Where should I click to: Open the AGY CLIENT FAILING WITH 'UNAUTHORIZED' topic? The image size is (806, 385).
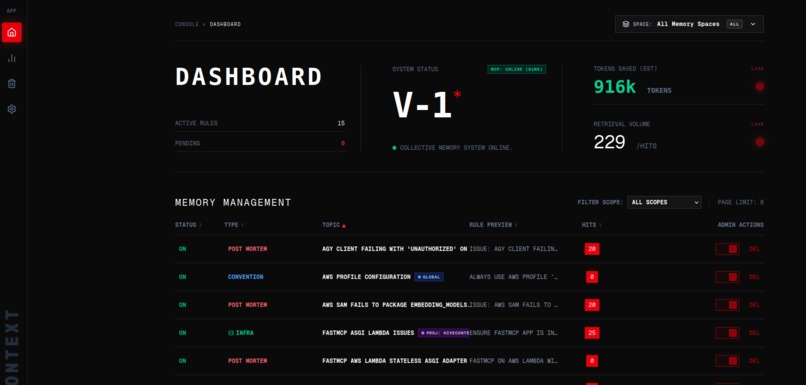(x=395, y=249)
